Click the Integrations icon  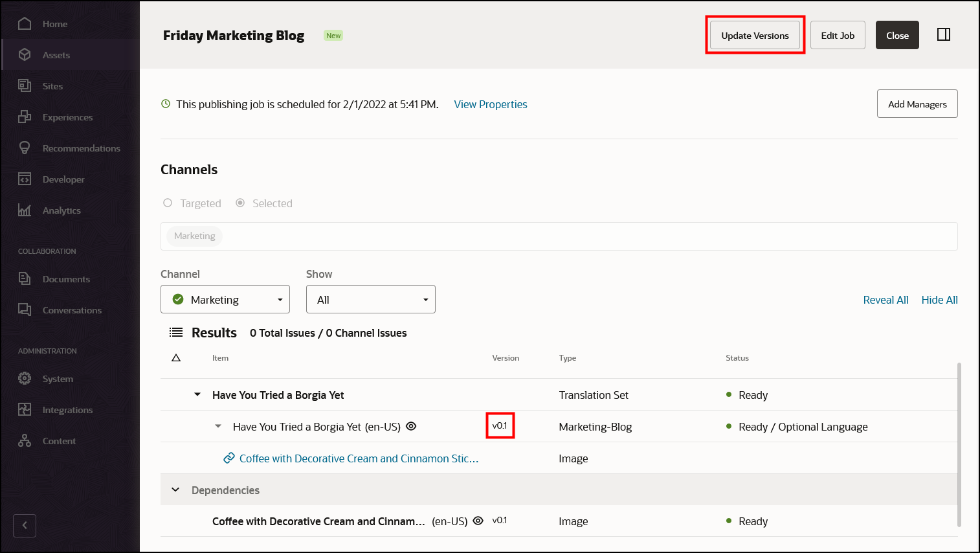click(x=25, y=410)
